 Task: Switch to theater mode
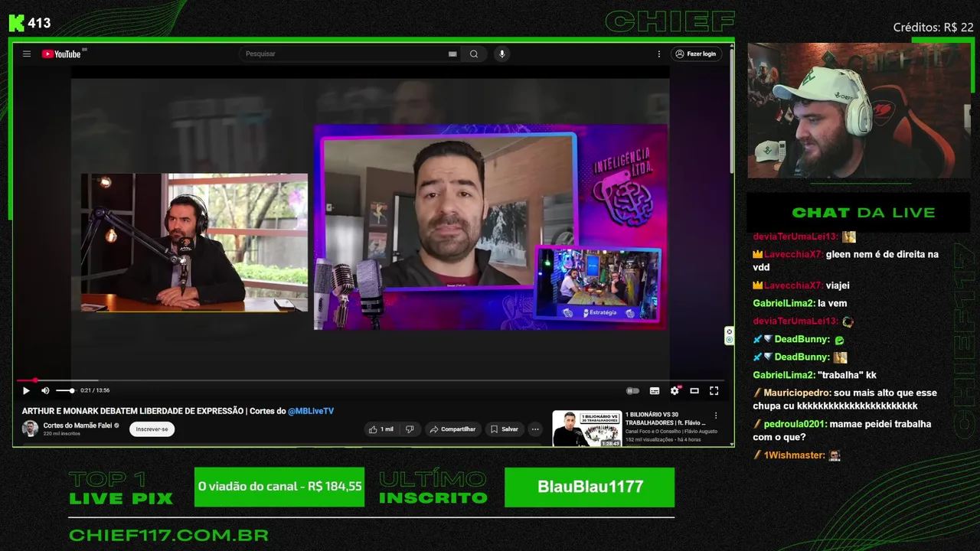click(x=694, y=390)
